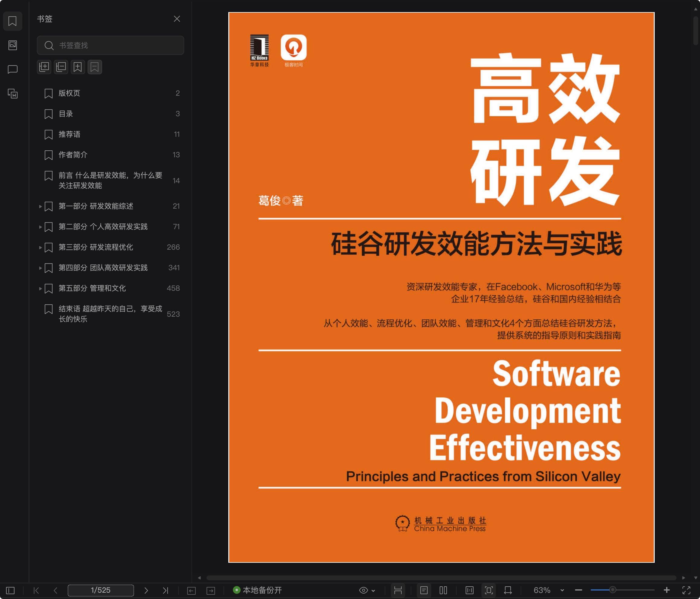
Task: Click the scroll left arrow
Action: tap(199, 578)
